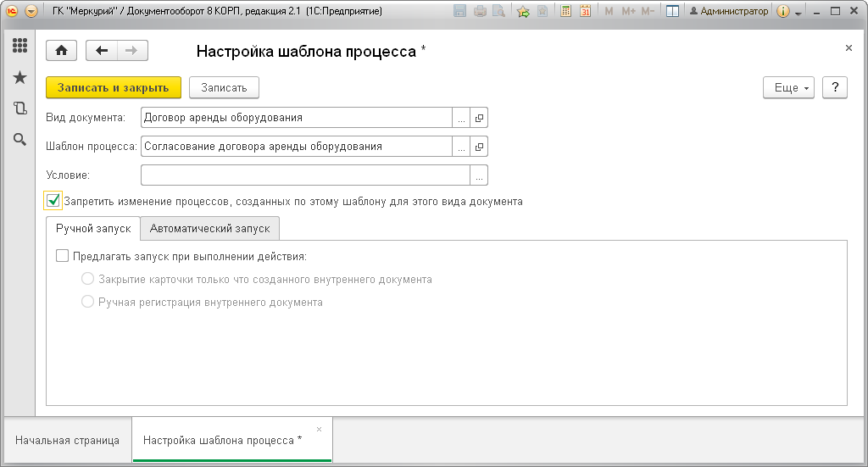Viewport: 868px width, 467px height.
Task: Open 'Вид документа' value in new window
Action: pos(479,118)
